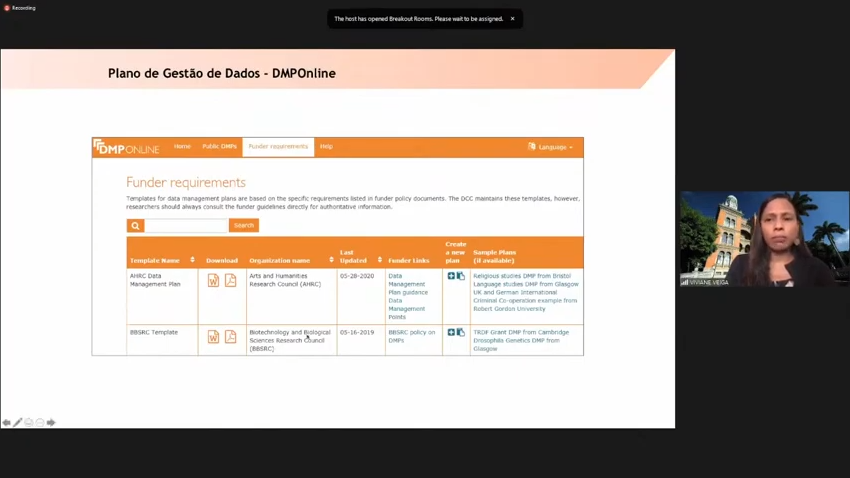The image size is (850, 478).
Task: Click into the funder search text field
Action: coord(186,225)
